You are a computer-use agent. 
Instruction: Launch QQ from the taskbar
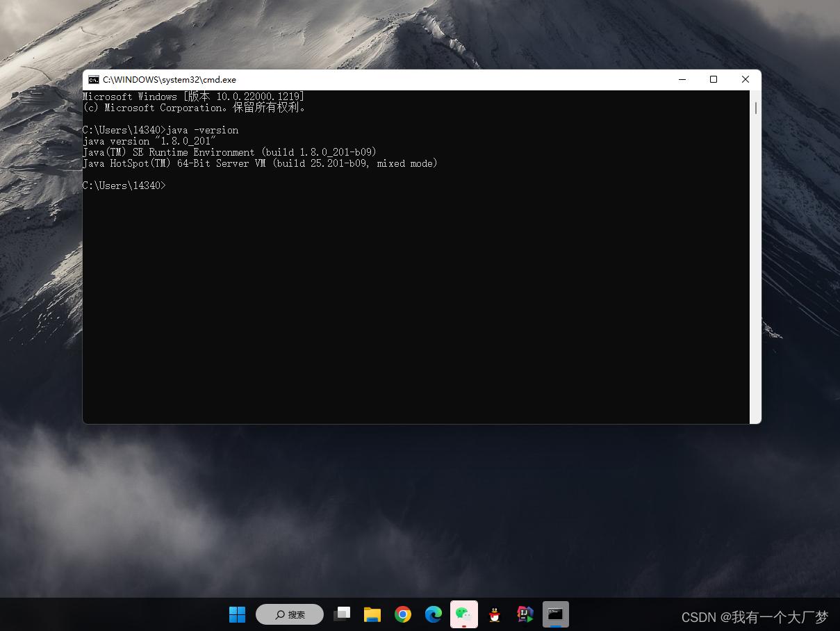(x=494, y=614)
